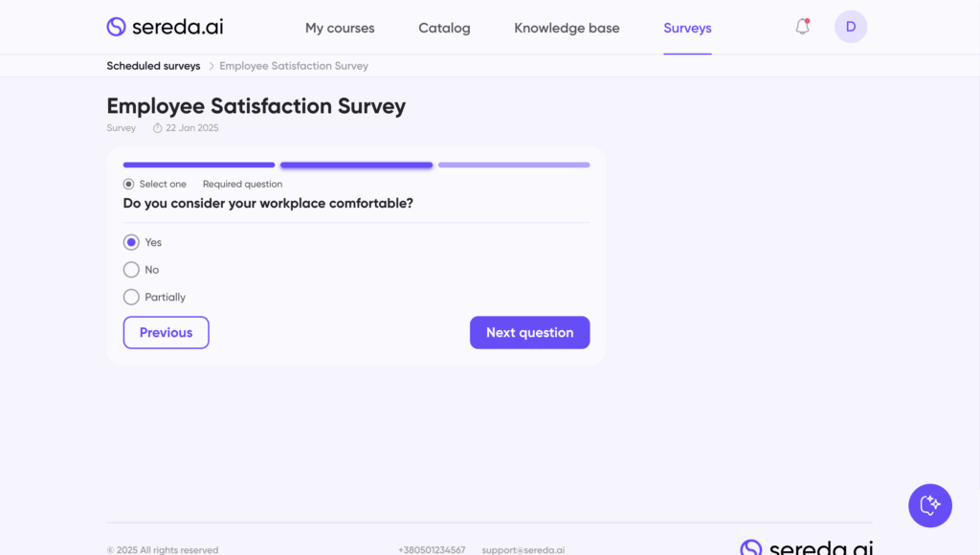Go to the Knowledge base tab
The width and height of the screenshot is (980, 555).
pyautogui.click(x=567, y=28)
